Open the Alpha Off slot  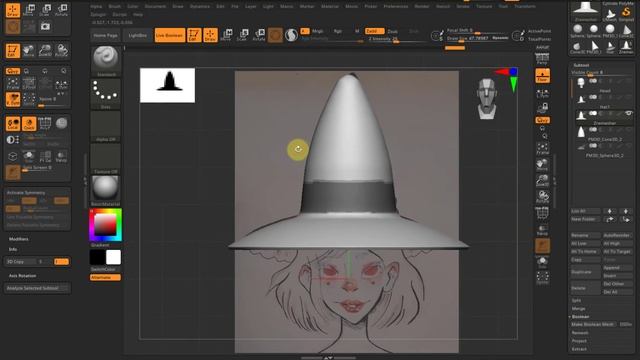coord(105,126)
